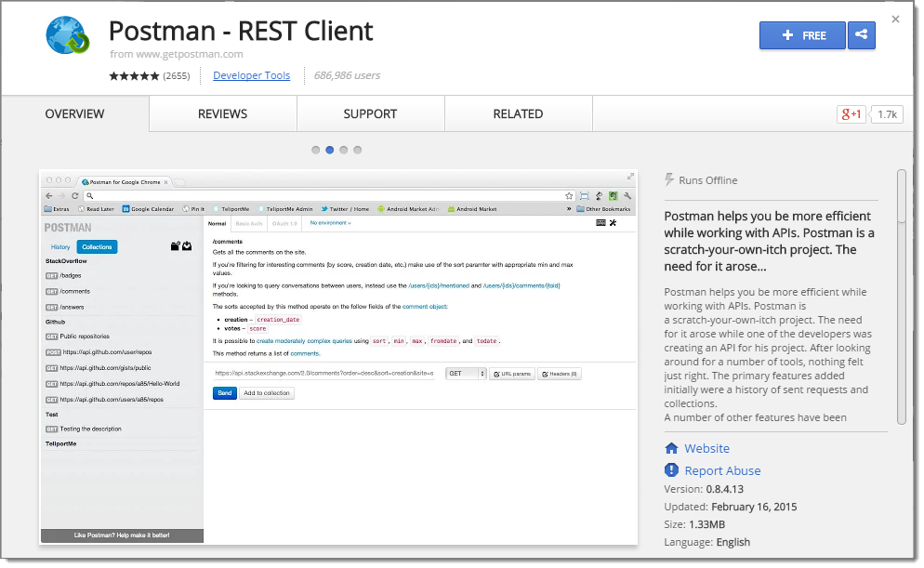Screen dimensions: 924x568
Task: Open the Developer Tools category link
Action: tap(252, 75)
